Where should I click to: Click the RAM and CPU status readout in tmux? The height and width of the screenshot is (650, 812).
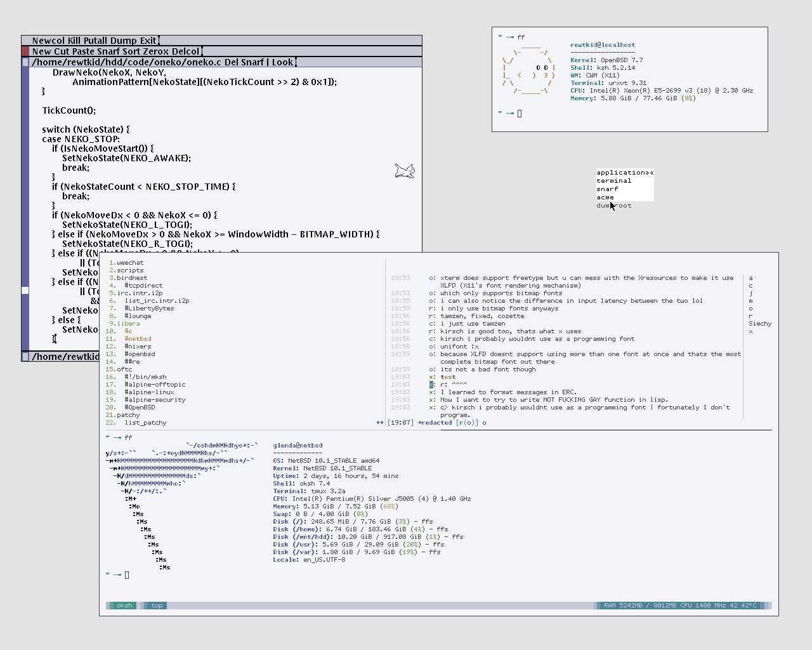pos(680,606)
